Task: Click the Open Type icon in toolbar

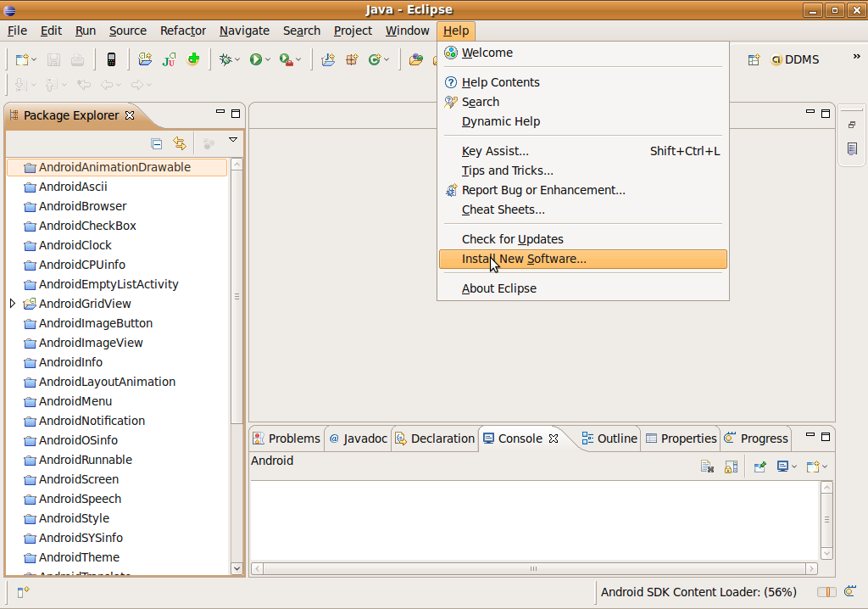Action: [x=415, y=59]
